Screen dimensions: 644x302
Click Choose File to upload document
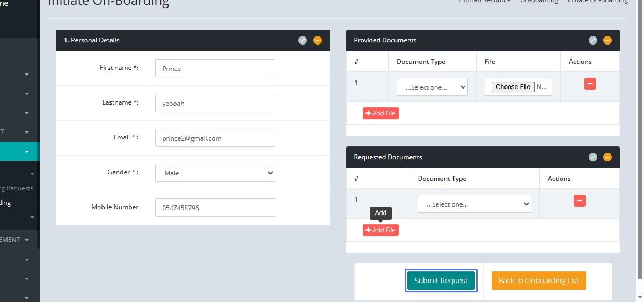coord(513,87)
